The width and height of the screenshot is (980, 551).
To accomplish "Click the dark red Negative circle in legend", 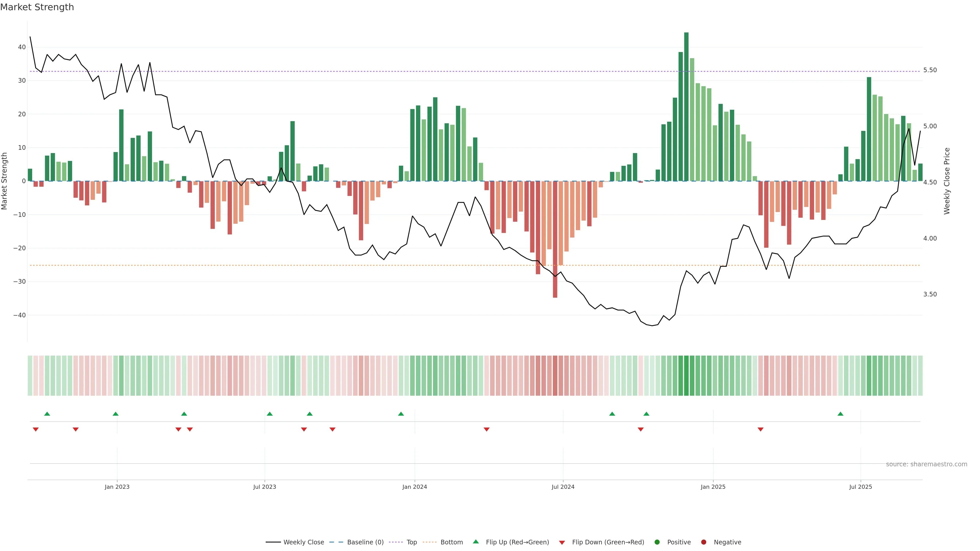I will 703,542.
